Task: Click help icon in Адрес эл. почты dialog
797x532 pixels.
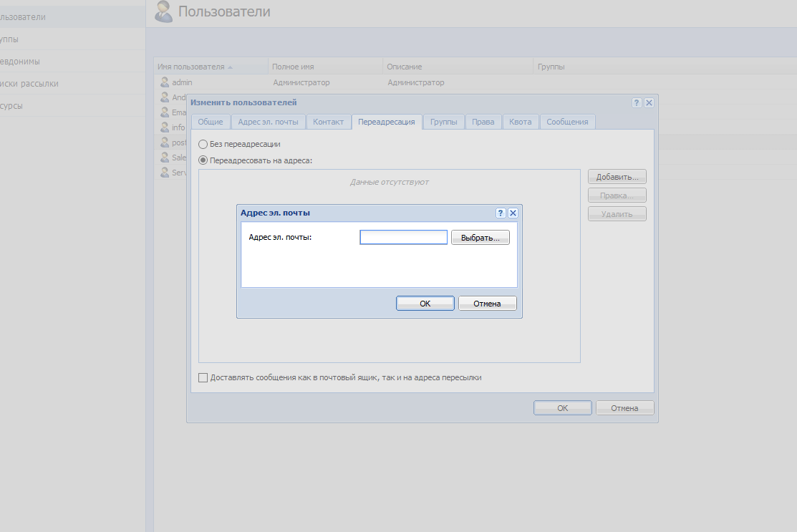Action: pos(501,213)
